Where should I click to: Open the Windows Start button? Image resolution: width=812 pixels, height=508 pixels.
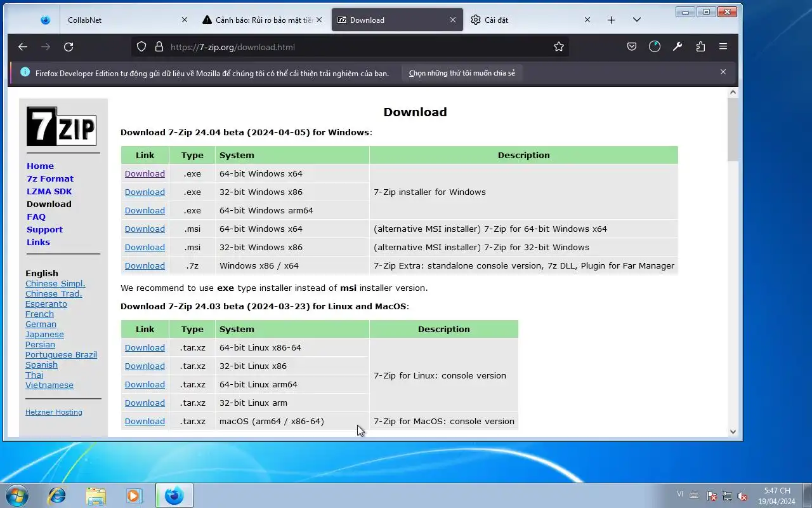click(x=16, y=495)
